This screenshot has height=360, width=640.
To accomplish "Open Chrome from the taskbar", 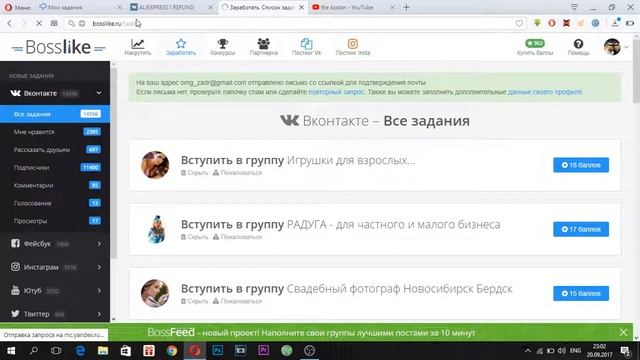I will tap(172, 351).
